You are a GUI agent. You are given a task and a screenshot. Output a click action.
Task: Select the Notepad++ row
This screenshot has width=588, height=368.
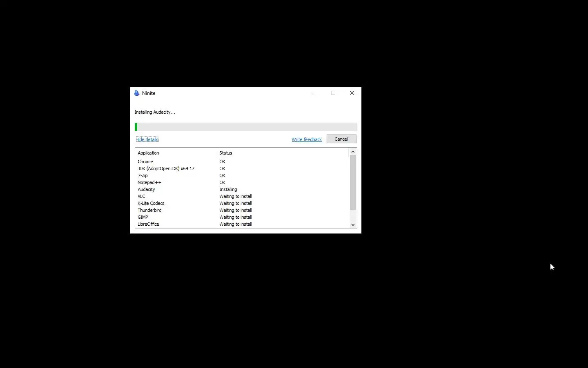click(243, 182)
